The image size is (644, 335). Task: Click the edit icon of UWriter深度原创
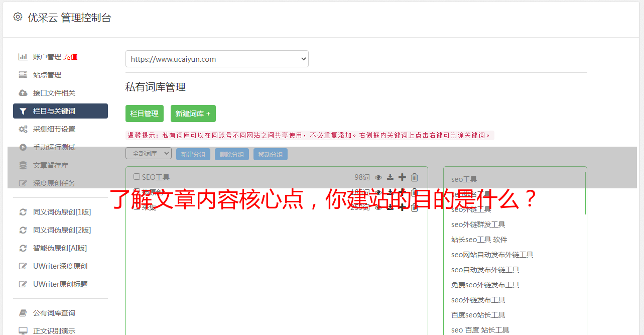(23, 266)
